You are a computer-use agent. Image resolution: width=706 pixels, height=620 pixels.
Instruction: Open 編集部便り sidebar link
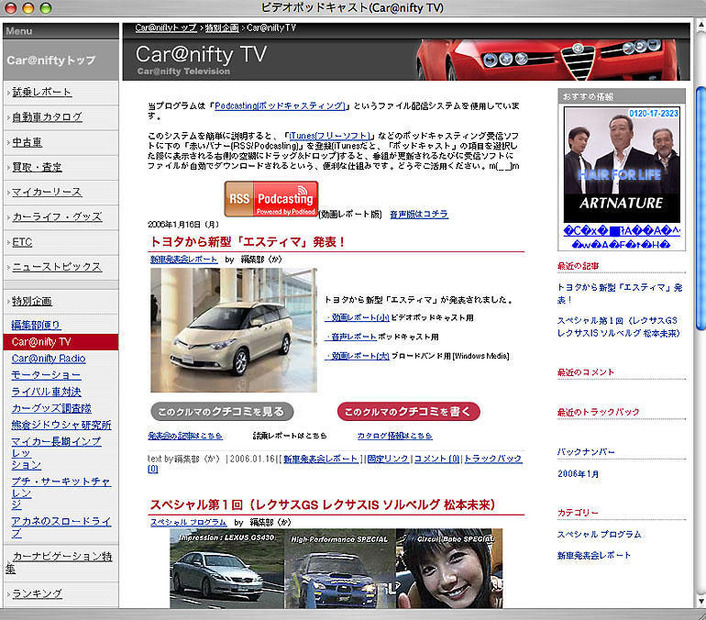click(36, 325)
